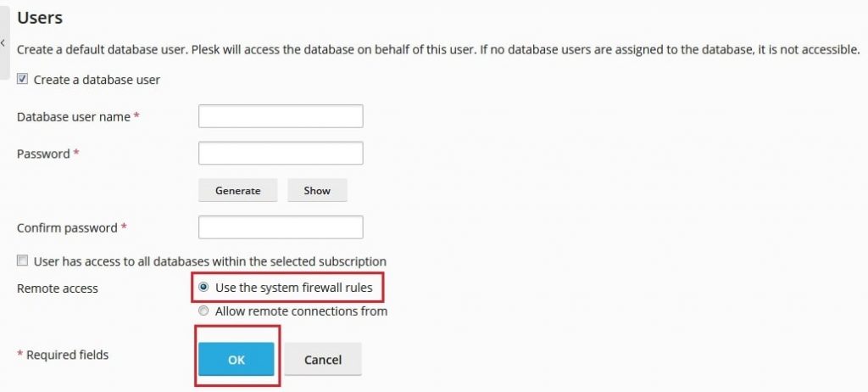
Task: Click the Confirm password label text
Action: pyautogui.click(x=67, y=228)
